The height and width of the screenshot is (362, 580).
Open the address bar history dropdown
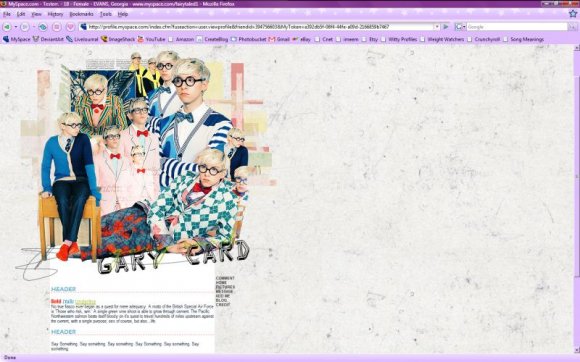tap(437, 27)
